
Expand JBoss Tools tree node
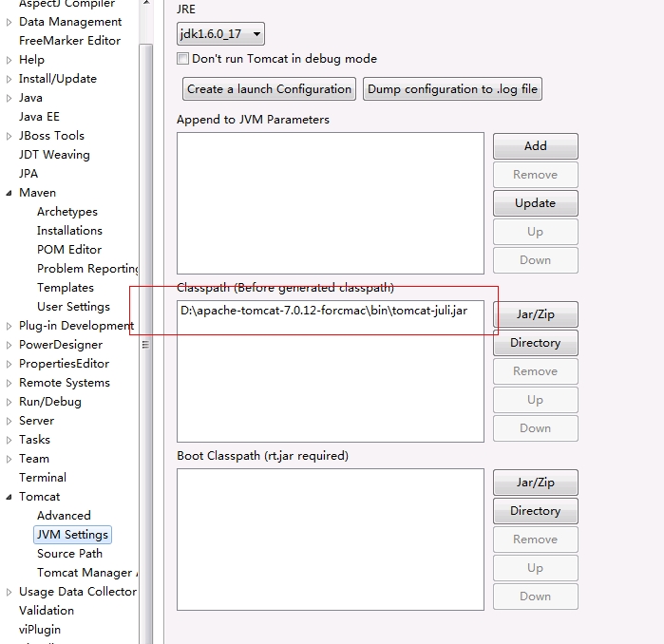(x=9, y=137)
